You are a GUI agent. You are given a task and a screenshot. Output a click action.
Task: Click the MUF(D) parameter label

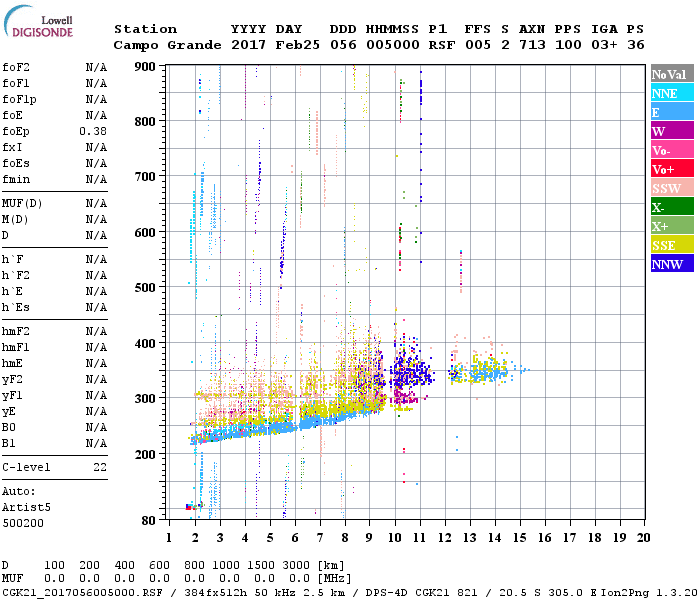click(20, 203)
